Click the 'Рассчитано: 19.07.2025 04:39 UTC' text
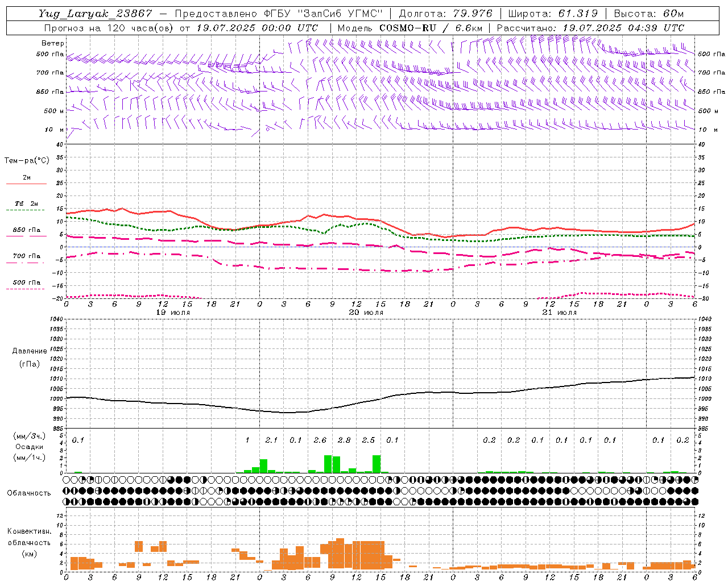 pos(590,28)
